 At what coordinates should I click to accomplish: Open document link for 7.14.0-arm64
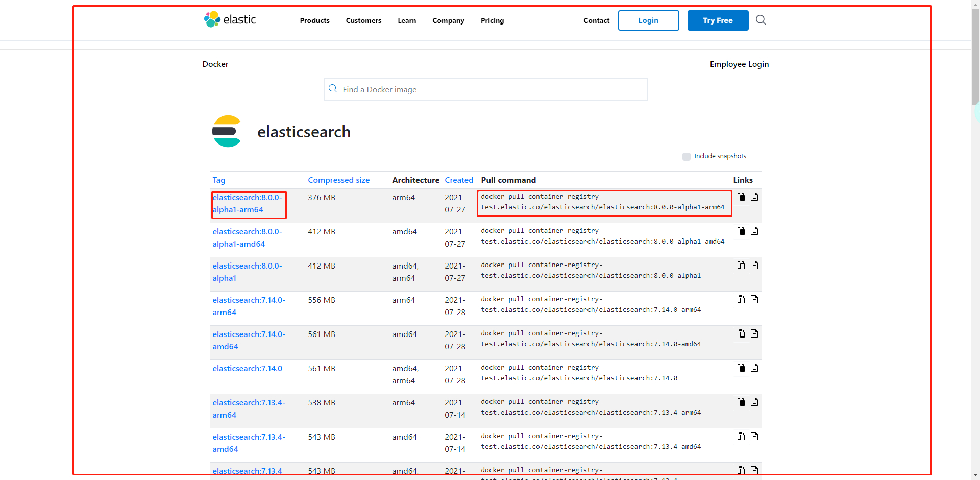(754, 300)
